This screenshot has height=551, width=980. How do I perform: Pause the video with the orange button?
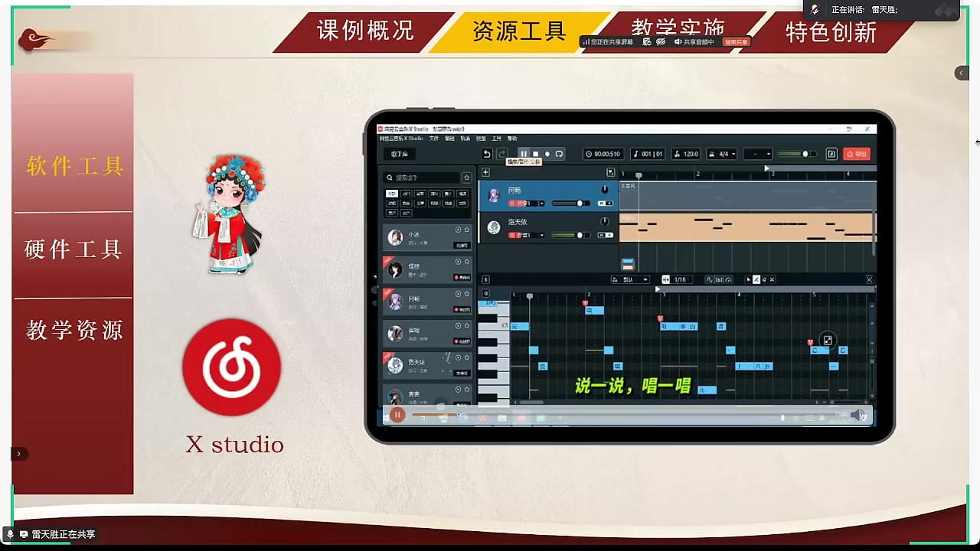click(x=397, y=416)
